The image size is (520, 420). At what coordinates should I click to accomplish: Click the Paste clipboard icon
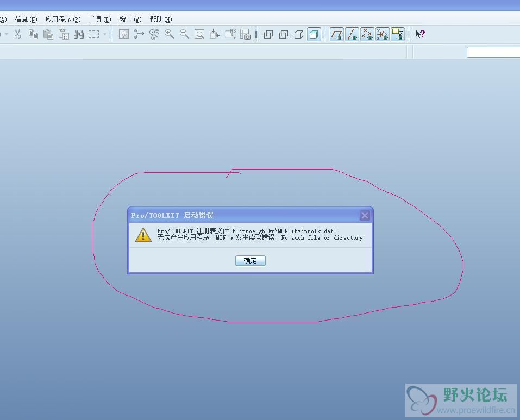coord(48,34)
